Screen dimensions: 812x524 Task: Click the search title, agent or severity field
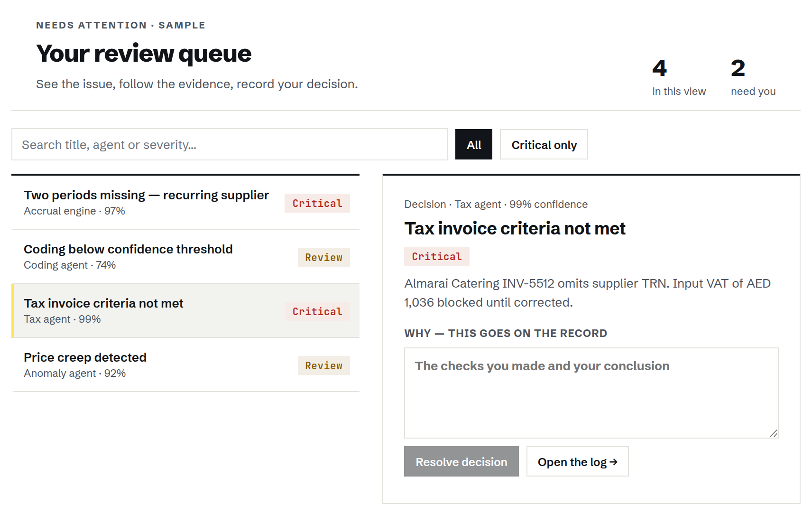pos(230,144)
